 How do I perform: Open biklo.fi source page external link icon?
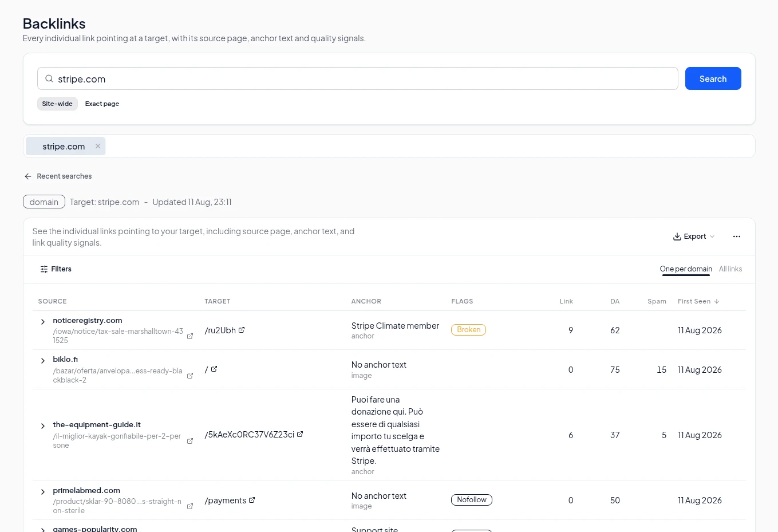pyautogui.click(x=190, y=376)
